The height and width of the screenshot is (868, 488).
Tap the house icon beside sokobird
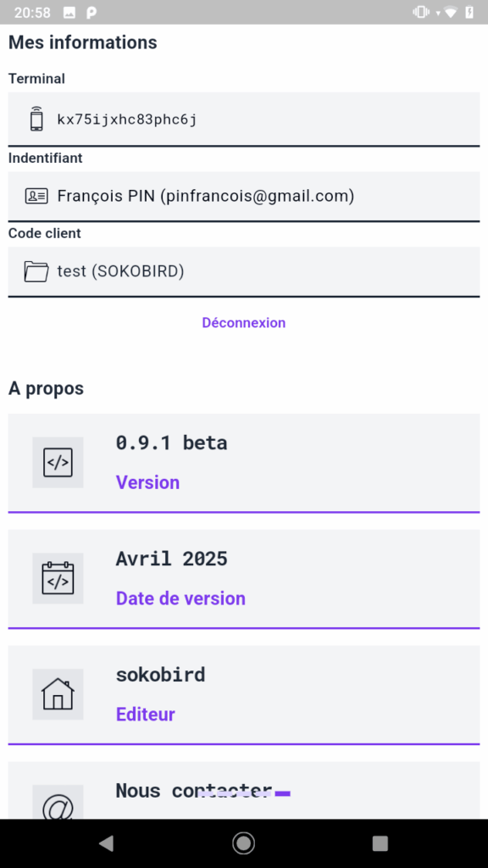point(58,694)
